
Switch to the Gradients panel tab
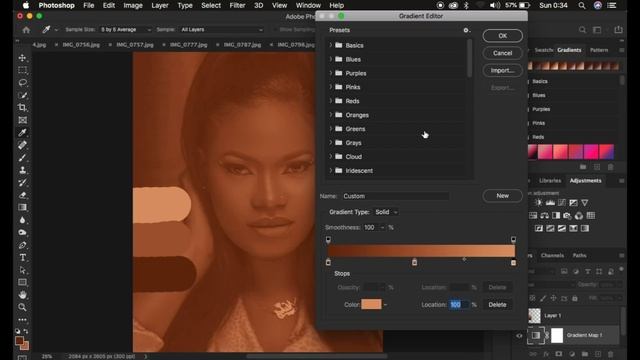[569, 50]
